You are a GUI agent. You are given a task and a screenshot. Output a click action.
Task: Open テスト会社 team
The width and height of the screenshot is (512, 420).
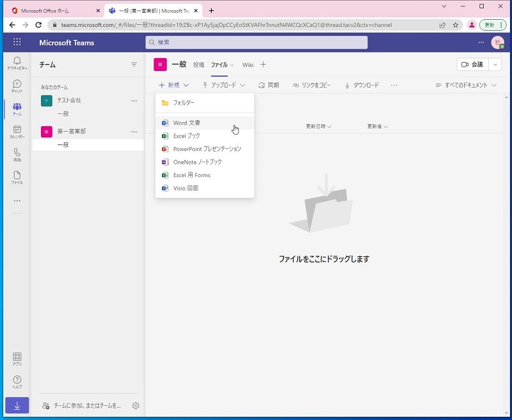pos(69,100)
